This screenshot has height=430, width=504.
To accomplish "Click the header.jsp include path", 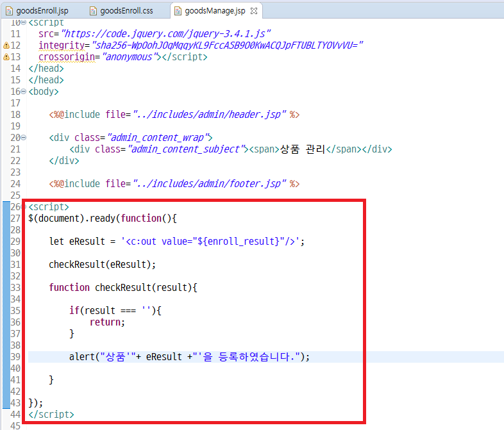I will click(x=209, y=115).
